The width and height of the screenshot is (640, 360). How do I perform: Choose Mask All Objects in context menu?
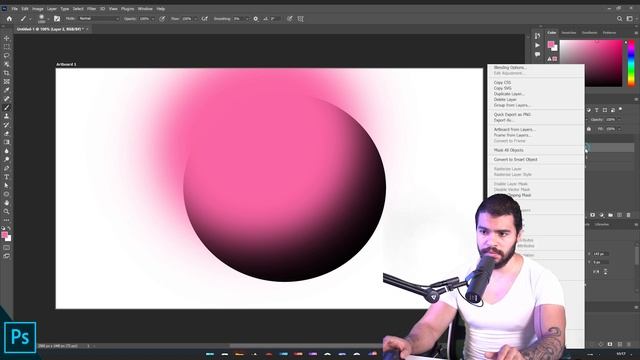point(509,150)
